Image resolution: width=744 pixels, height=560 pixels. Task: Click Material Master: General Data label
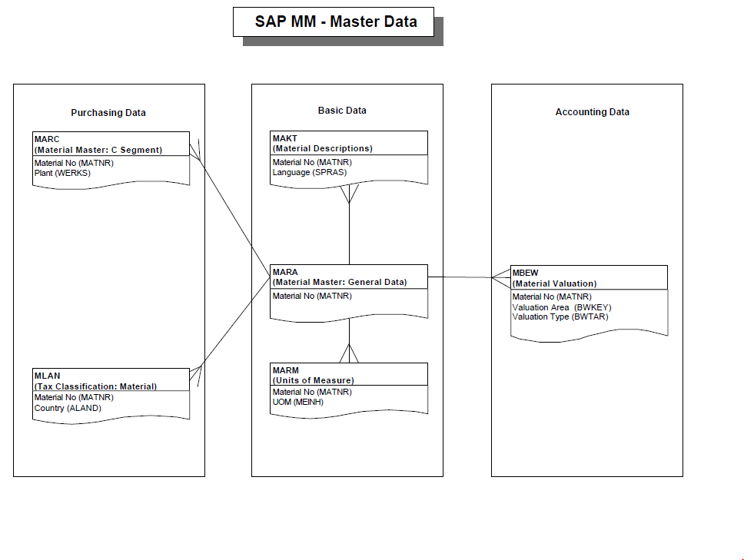(x=340, y=282)
